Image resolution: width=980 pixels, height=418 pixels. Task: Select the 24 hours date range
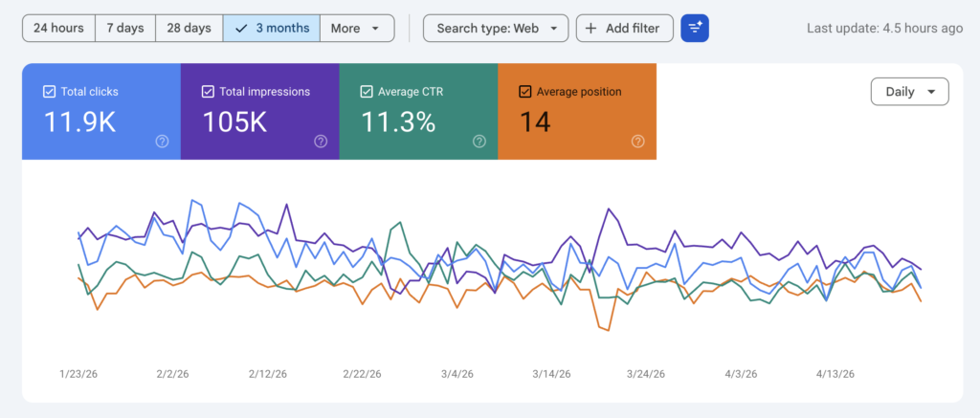pyautogui.click(x=58, y=29)
